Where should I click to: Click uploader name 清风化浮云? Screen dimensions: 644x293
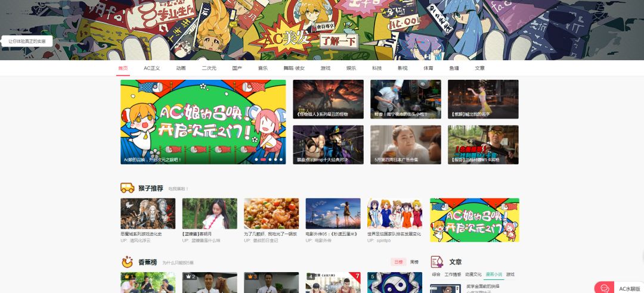(x=140, y=241)
